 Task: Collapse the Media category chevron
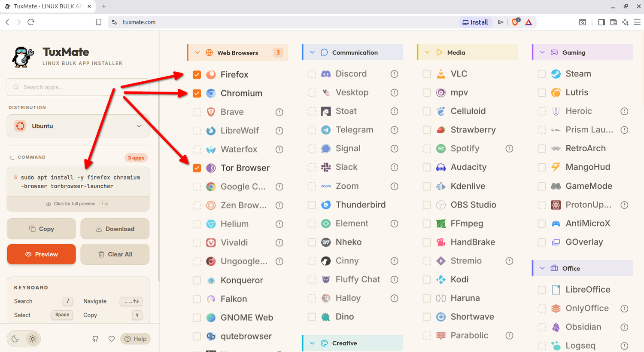tap(427, 52)
